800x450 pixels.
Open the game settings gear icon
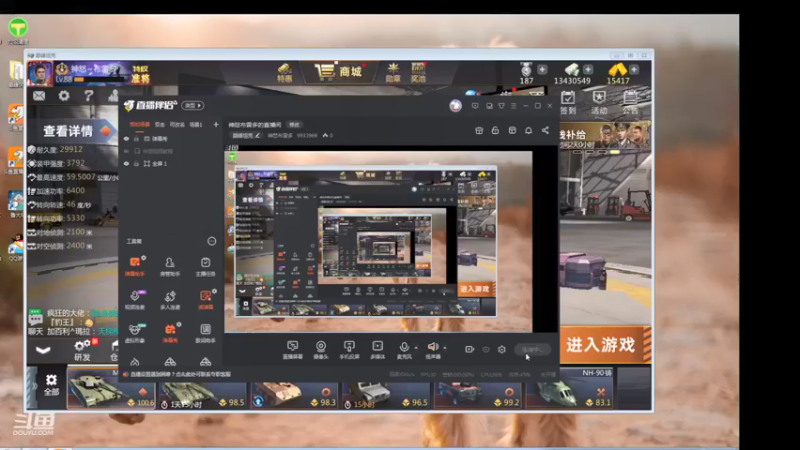tap(64, 95)
